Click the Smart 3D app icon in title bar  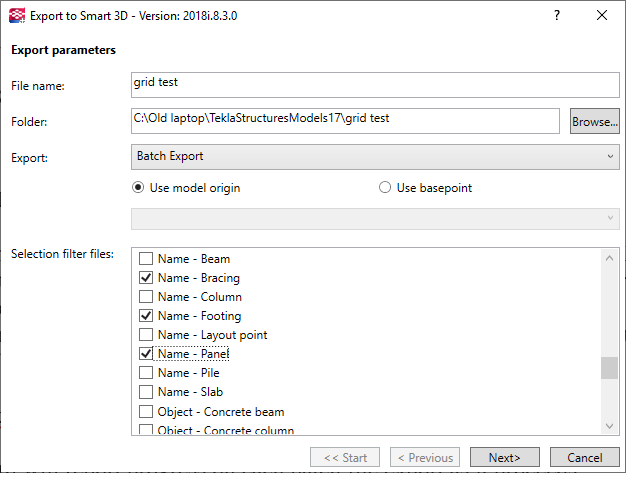(x=17, y=16)
